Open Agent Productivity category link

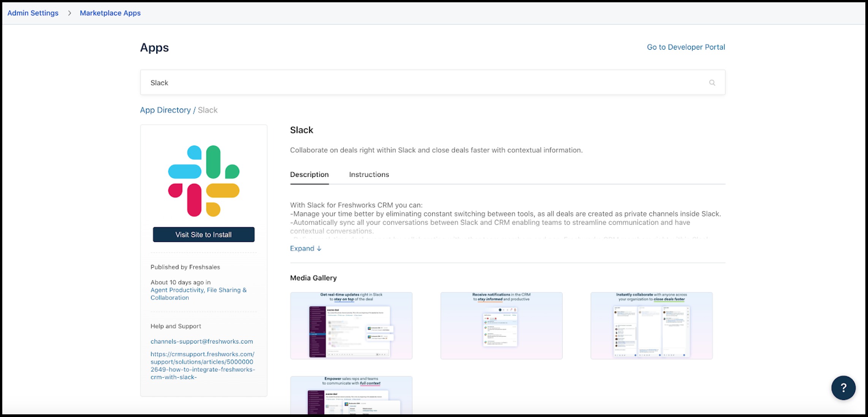[x=177, y=290]
